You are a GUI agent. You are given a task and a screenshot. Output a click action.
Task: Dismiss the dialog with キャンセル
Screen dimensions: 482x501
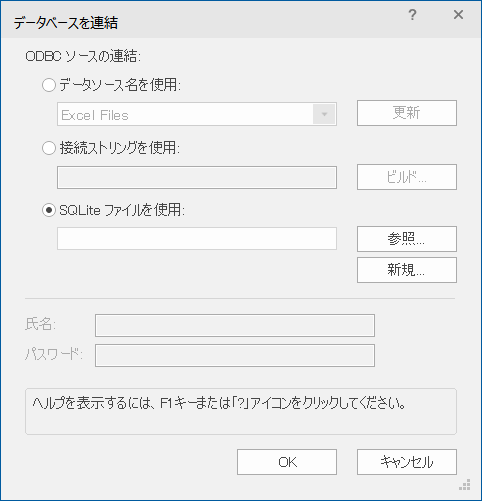(x=407, y=462)
